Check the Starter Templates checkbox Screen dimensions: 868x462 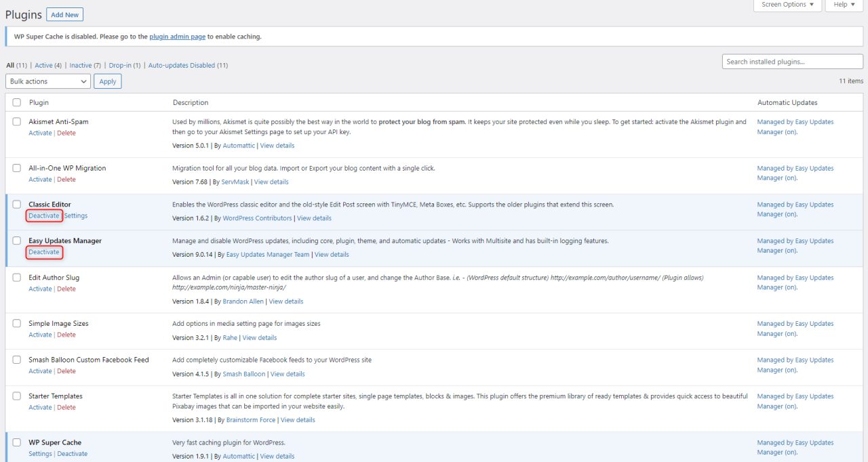(x=16, y=395)
